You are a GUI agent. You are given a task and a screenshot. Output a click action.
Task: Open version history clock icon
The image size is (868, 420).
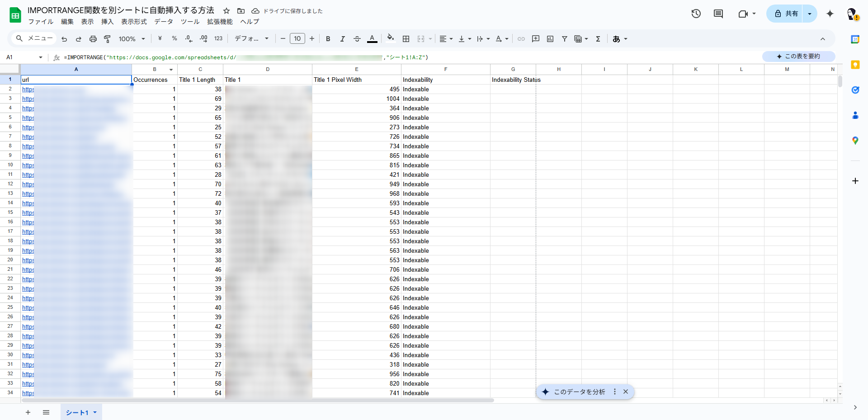point(696,14)
